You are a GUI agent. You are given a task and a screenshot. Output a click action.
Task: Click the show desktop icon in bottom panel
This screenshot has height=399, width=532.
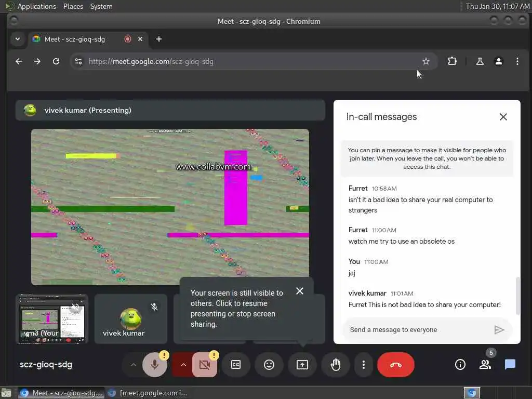point(6,393)
